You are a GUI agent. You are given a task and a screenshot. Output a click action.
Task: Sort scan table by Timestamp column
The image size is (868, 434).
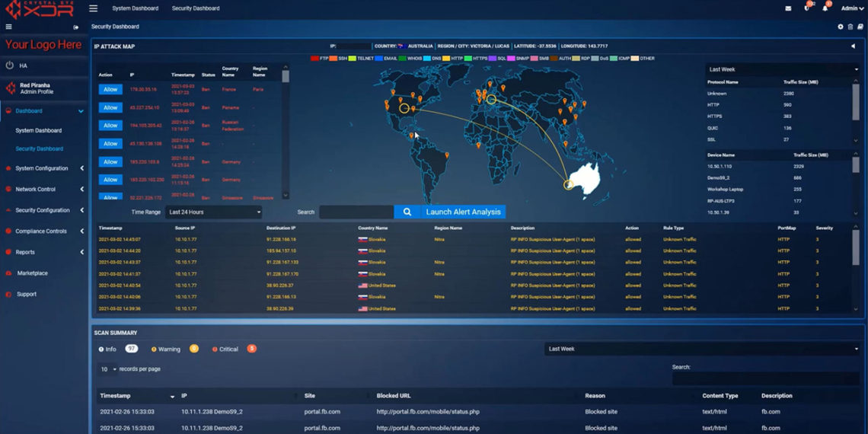(137, 396)
